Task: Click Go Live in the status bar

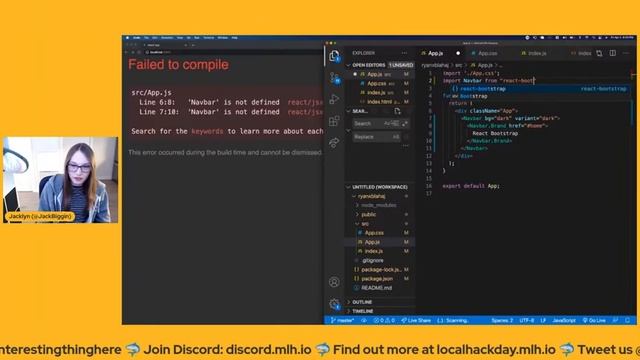Action: (x=594, y=320)
